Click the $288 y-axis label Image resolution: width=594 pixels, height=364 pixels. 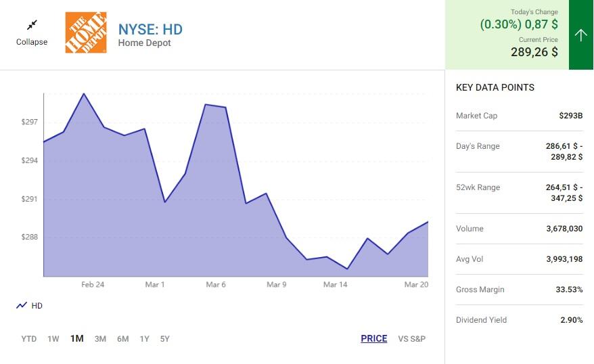point(30,237)
